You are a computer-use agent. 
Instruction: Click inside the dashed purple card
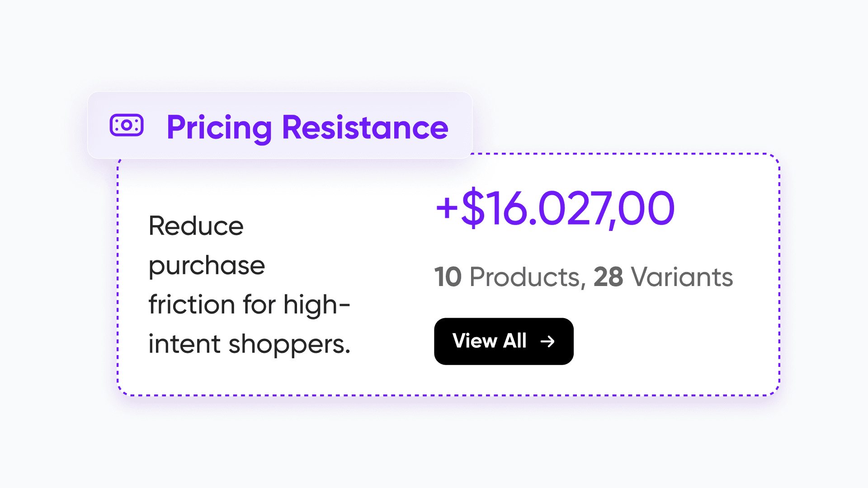tap(448, 275)
